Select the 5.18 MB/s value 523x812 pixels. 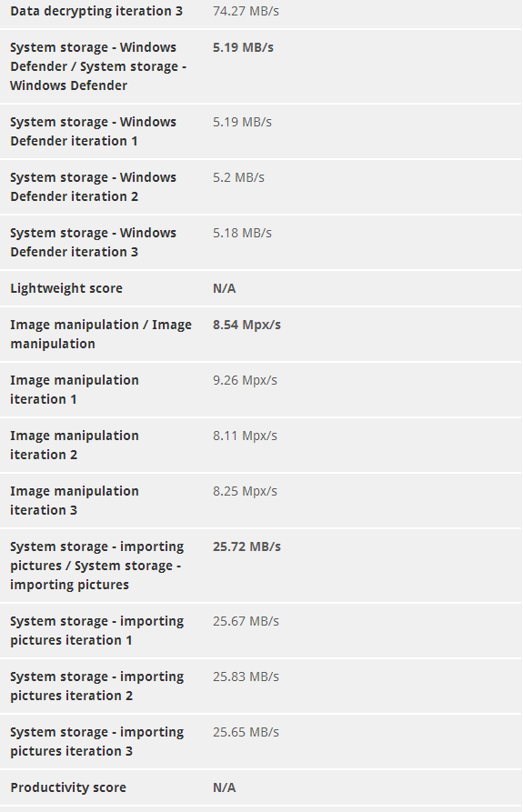242,233
